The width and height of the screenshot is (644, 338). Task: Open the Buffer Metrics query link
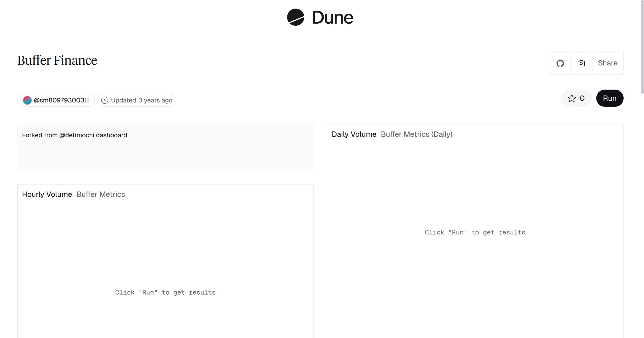[x=100, y=194]
